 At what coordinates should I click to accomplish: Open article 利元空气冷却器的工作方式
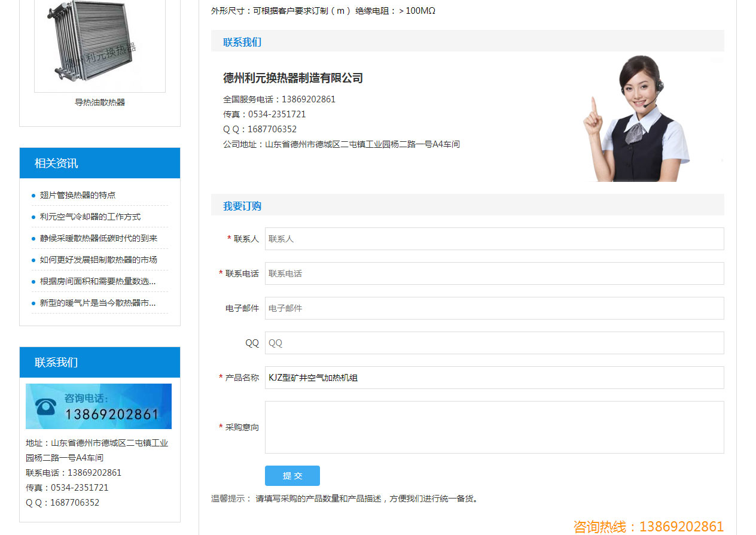point(90,217)
